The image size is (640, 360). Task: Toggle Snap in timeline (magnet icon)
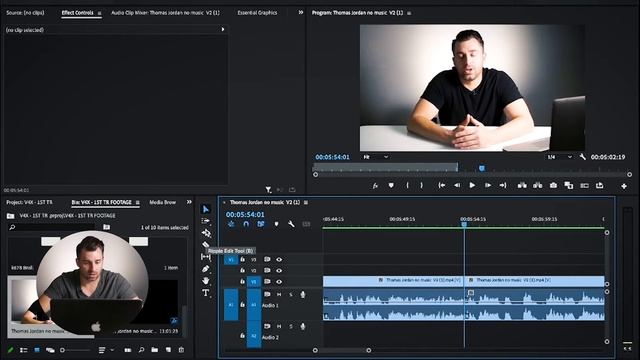coord(246,224)
